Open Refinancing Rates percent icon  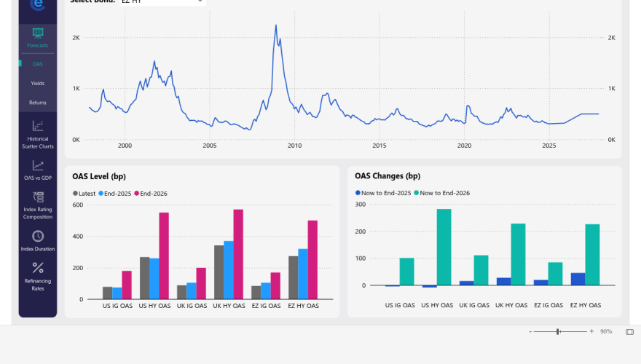[x=38, y=268]
